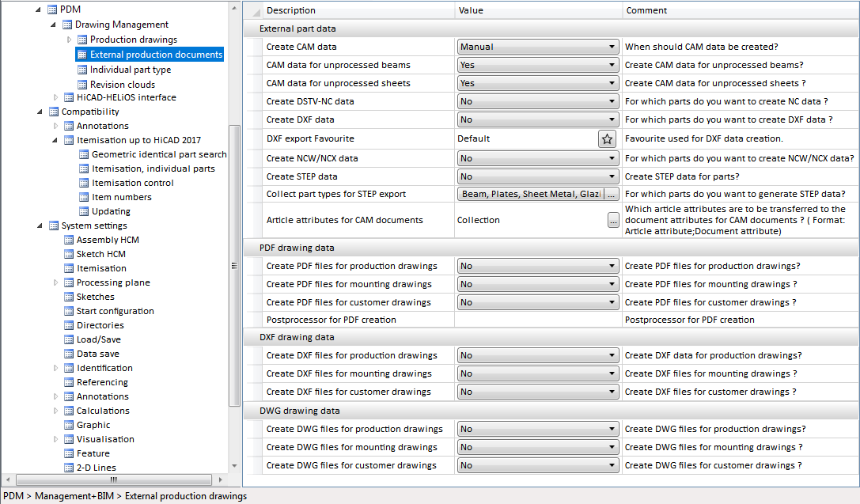860x504 pixels.
Task: Expand the Production drawings tree node
Action: 69,40
